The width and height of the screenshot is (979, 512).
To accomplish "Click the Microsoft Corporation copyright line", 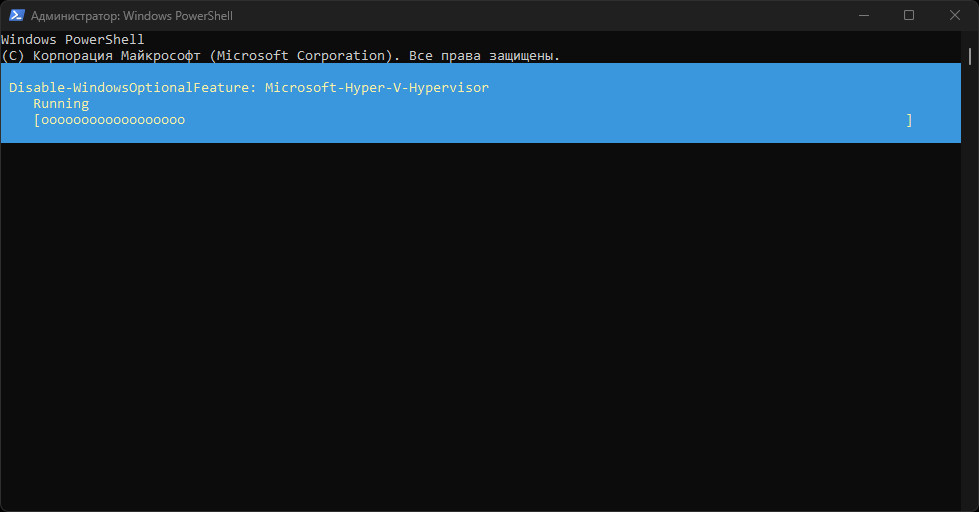I will click(280, 56).
